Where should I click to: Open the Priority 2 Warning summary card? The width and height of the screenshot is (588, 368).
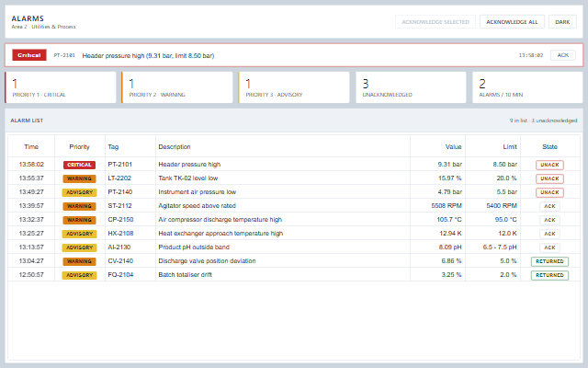[177, 87]
